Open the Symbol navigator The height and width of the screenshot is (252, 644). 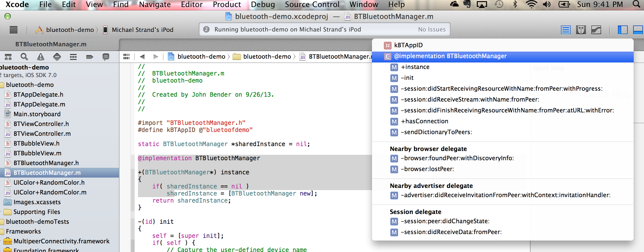pyautogui.click(x=8, y=57)
